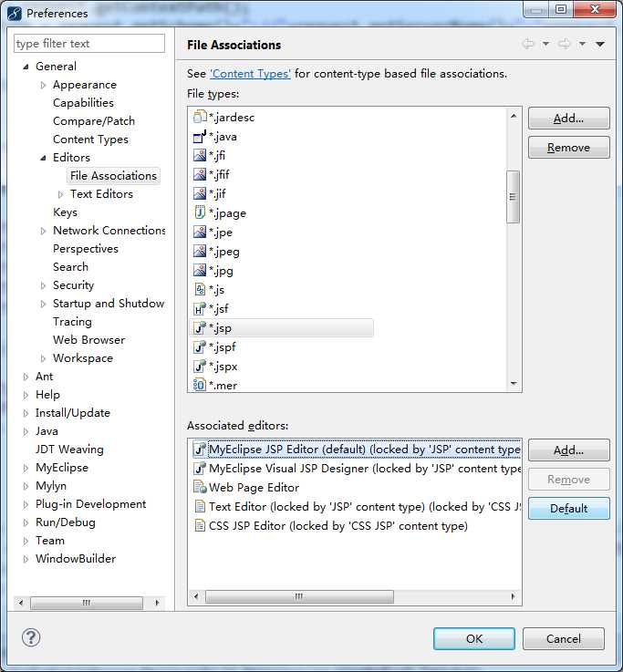Expand the Network Connections node
This screenshot has width=623, height=672.
click(43, 231)
